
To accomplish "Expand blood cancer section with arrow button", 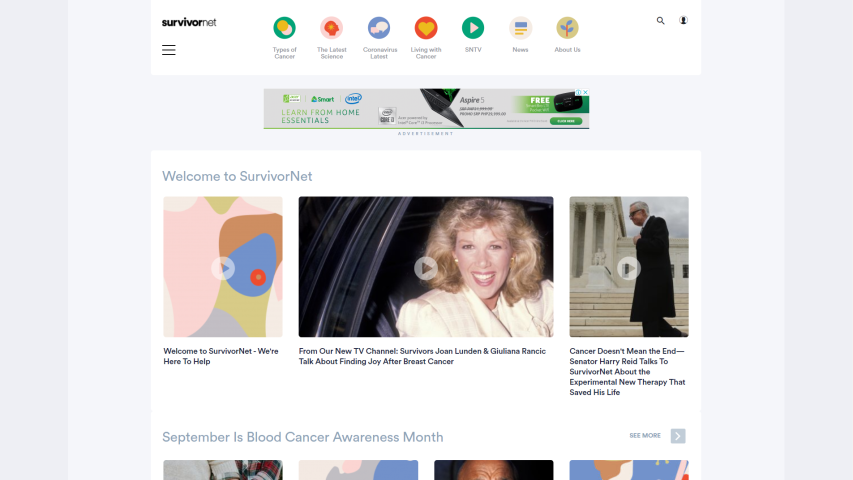I will 678,436.
